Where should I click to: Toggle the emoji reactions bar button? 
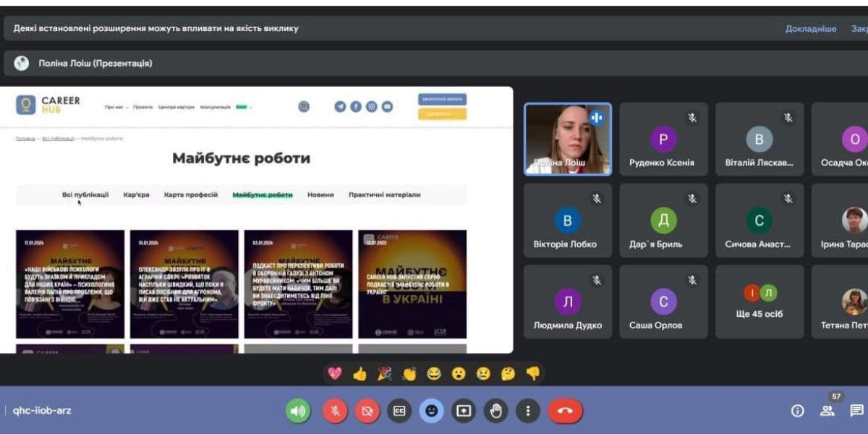[431, 411]
